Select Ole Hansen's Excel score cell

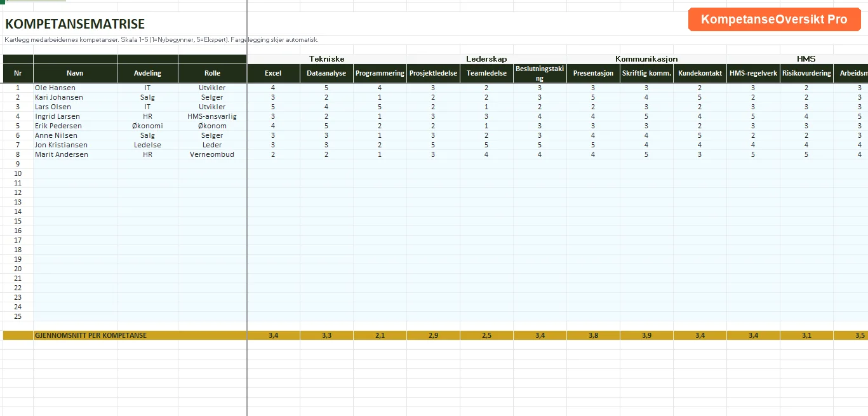point(273,88)
